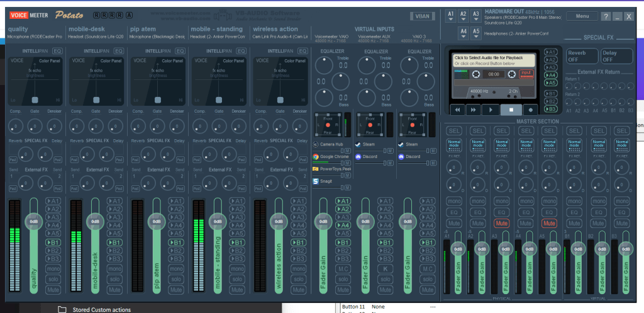Image resolution: width=644 pixels, height=313 pixels.
Task: Click mono on A2 master bus
Action: 478,202
